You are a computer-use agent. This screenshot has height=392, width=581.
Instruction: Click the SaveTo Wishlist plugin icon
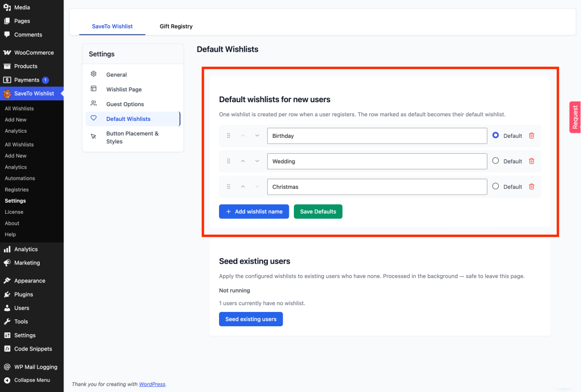pyautogui.click(x=7, y=94)
